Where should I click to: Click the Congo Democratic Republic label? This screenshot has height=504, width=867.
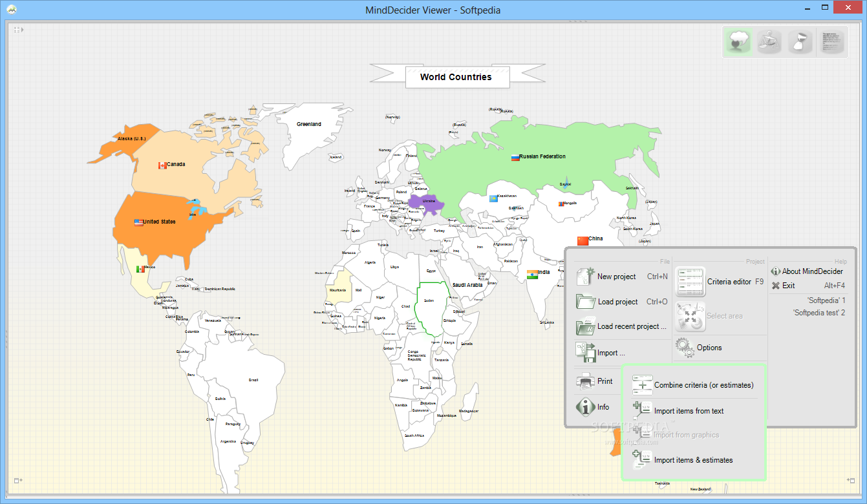(x=418, y=355)
